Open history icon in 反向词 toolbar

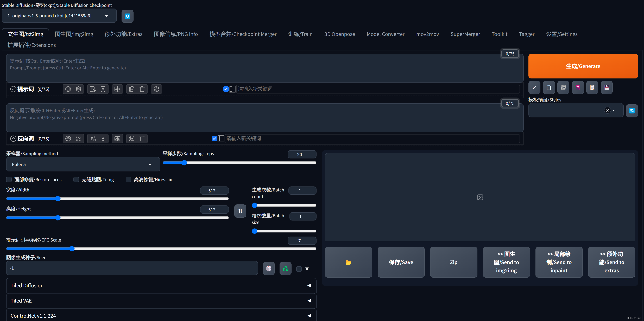point(93,138)
